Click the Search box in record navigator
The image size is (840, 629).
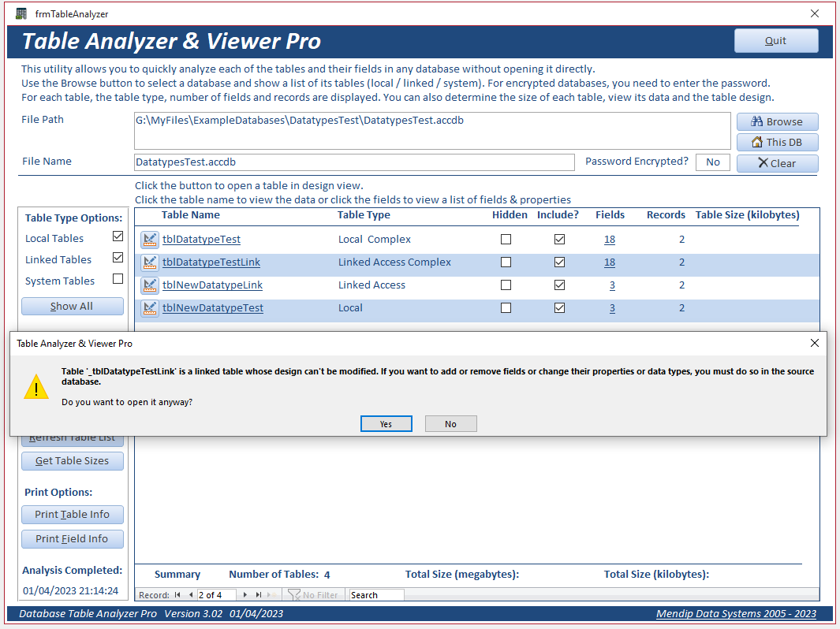coord(376,595)
